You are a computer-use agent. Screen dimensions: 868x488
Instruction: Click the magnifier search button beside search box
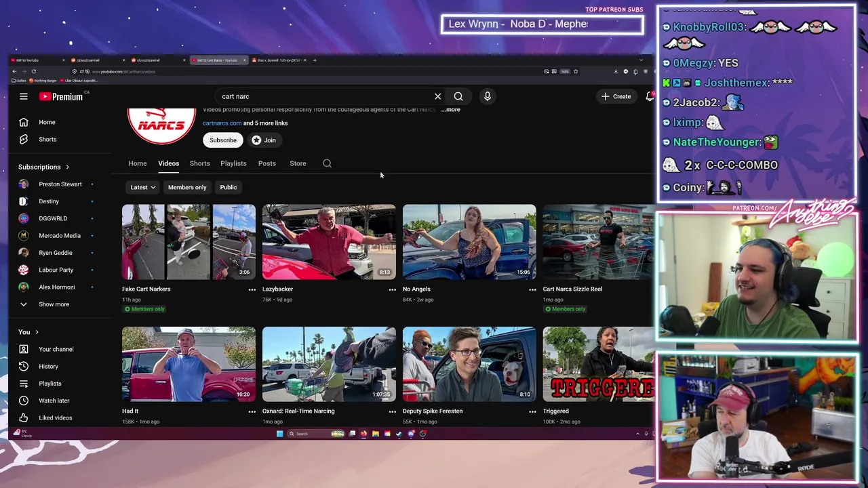(x=458, y=96)
